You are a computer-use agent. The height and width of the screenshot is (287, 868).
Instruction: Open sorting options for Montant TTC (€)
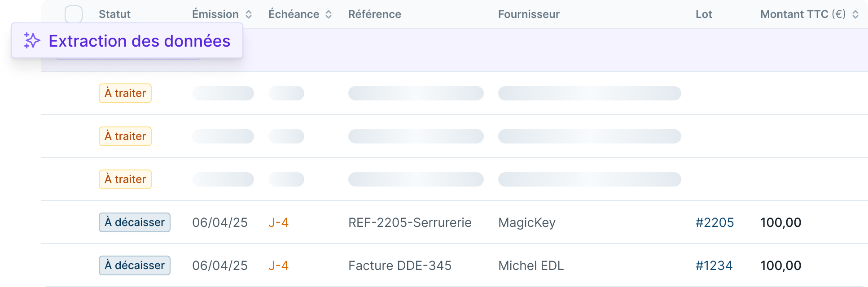tap(855, 14)
